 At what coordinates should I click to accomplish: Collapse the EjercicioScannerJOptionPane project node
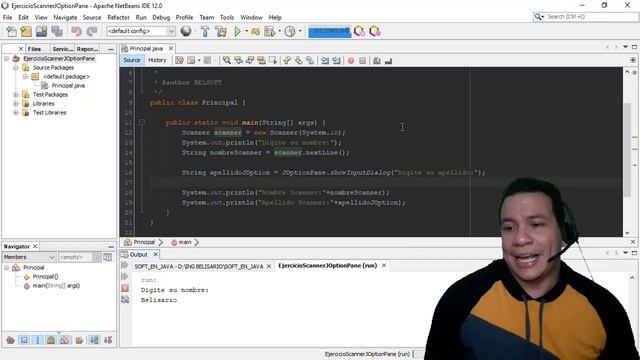click(7, 59)
